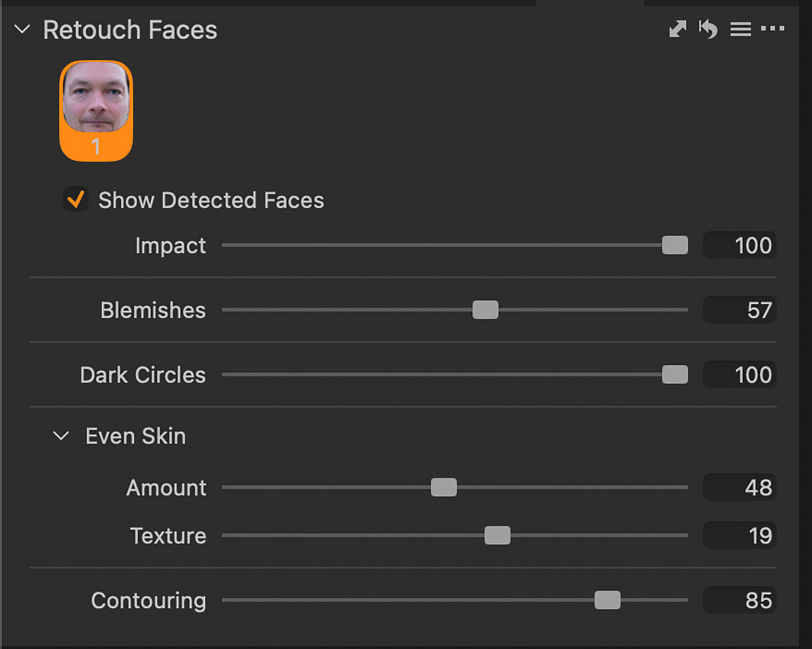This screenshot has width=812, height=649.
Task: Collapse the Even Skin section
Action: point(61,436)
